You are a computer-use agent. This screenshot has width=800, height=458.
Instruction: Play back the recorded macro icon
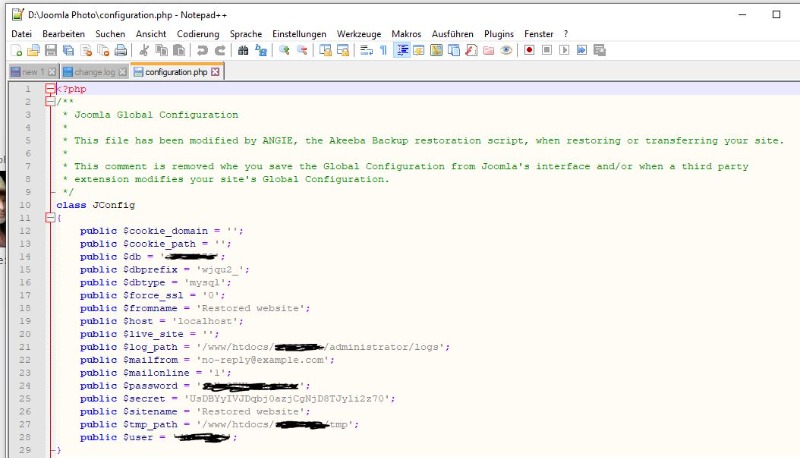(564, 50)
